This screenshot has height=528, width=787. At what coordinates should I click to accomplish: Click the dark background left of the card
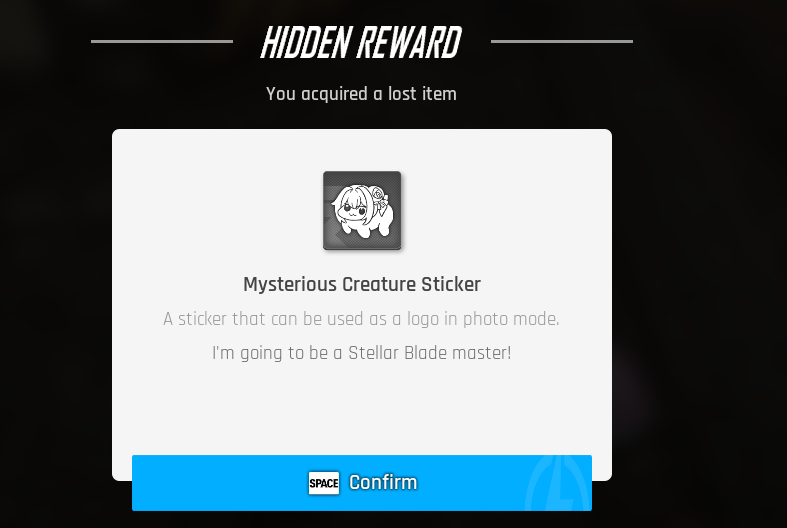pyautogui.click(x=55, y=301)
